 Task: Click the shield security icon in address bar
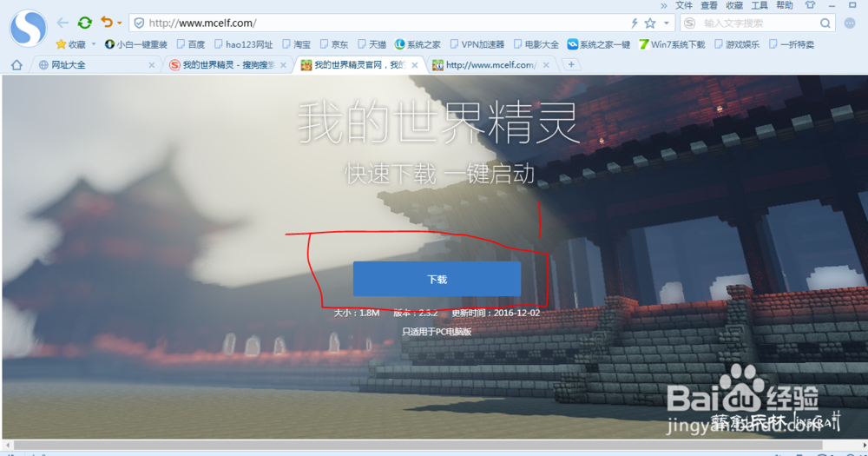pyautogui.click(x=139, y=23)
